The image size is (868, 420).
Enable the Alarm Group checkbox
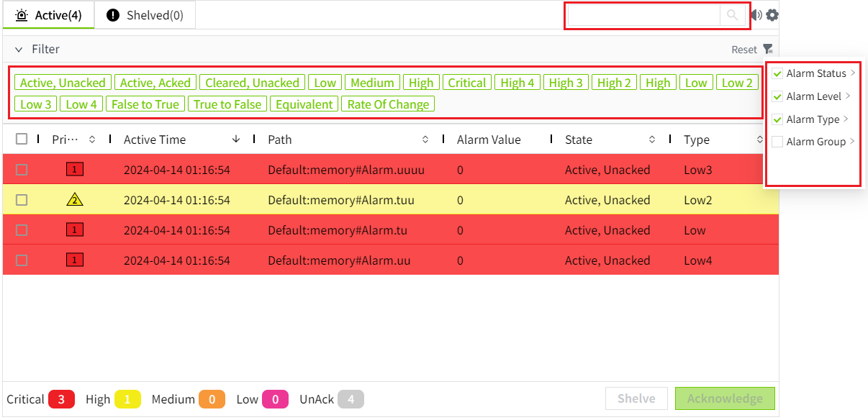click(777, 142)
